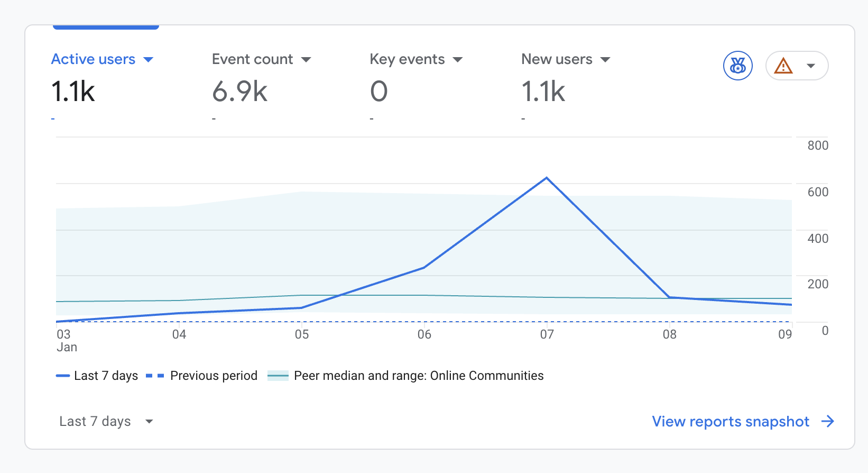Click the dashed Previous period legend marker
The width and height of the screenshot is (868, 473).
[155, 376]
